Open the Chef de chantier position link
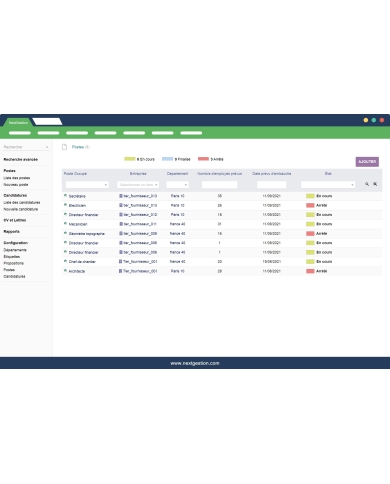 click(x=82, y=262)
